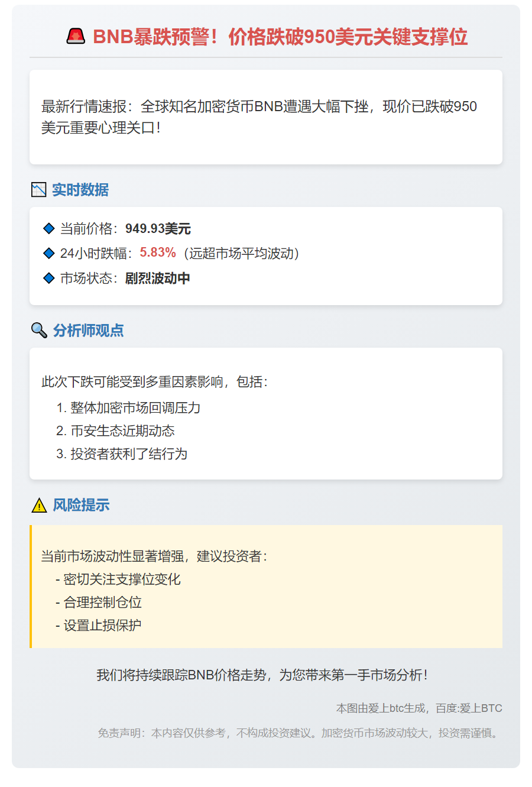
Task: Click the red 5.83% drop percentage
Action: [x=158, y=252]
